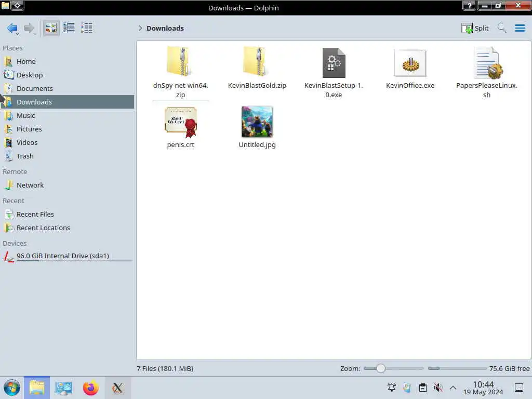Screen dimensions: 532x399
Task: Click the device tray icon beside the bell
Action: pos(407,388)
